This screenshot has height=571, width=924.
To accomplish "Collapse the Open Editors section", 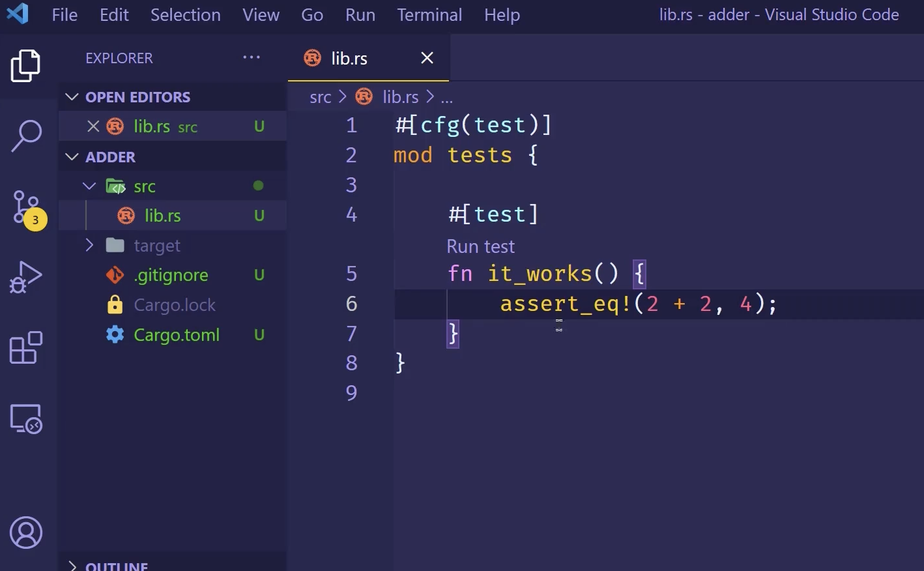I will (x=72, y=97).
